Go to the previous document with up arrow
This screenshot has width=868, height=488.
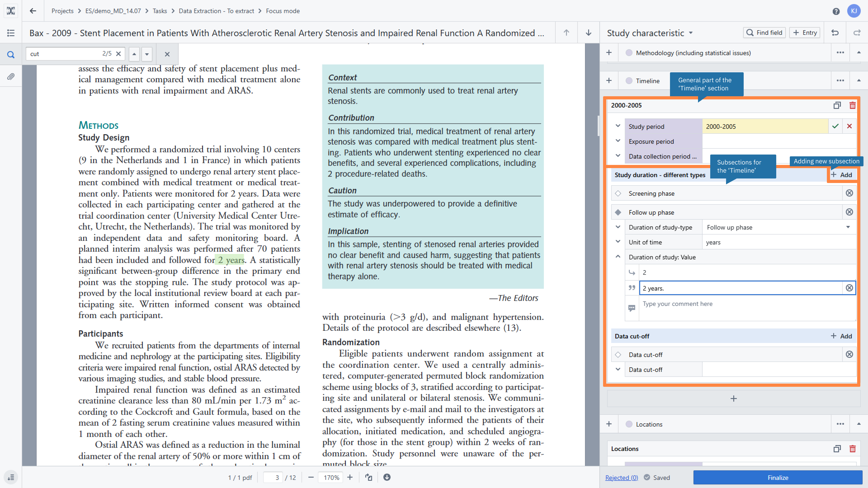566,33
